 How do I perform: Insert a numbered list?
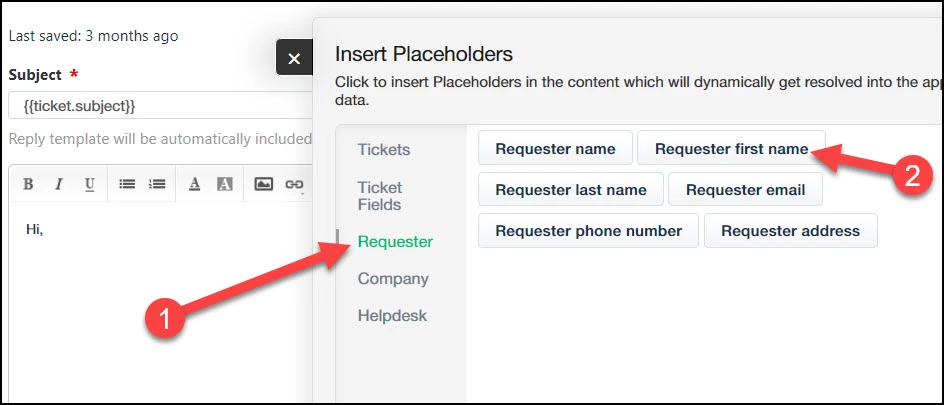click(157, 184)
